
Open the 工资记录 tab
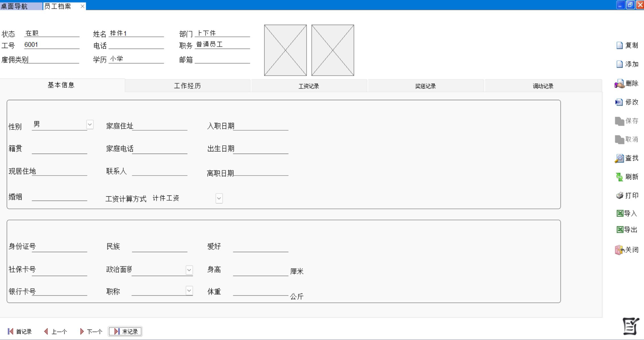click(309, 86)
